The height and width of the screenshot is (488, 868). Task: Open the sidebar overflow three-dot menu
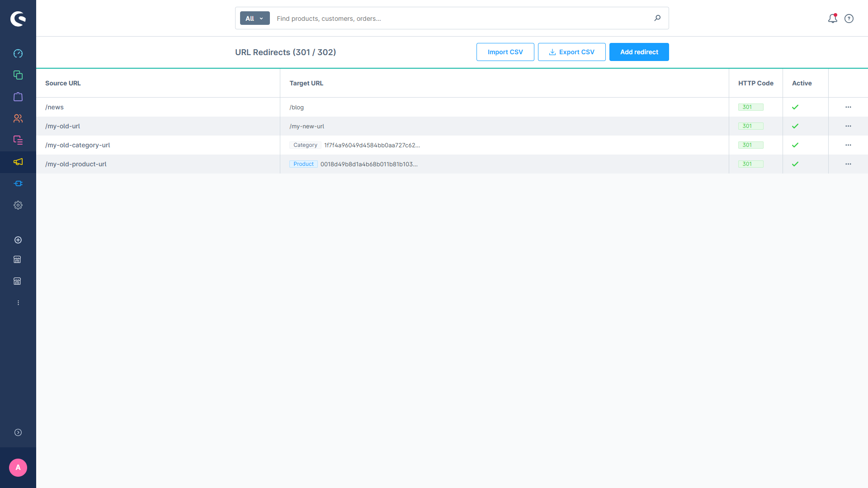pos(18,302)
